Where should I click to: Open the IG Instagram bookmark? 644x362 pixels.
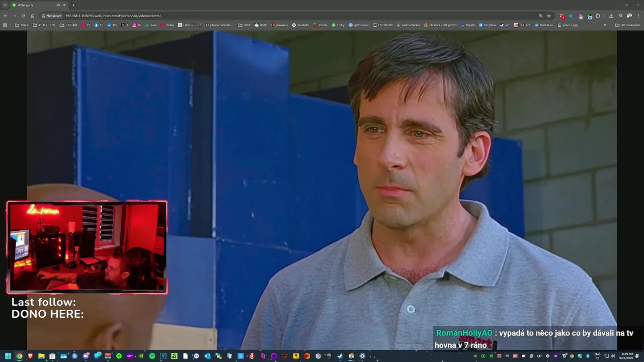(x=137, y=25)
